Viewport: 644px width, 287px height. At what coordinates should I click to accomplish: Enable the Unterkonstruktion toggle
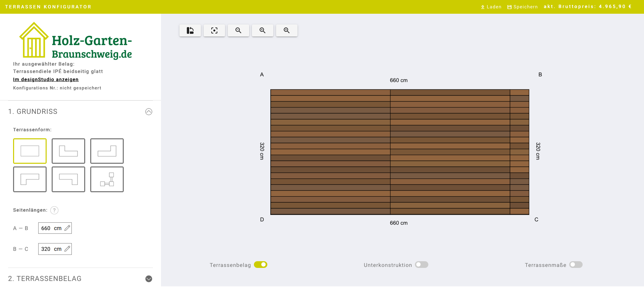422,265
